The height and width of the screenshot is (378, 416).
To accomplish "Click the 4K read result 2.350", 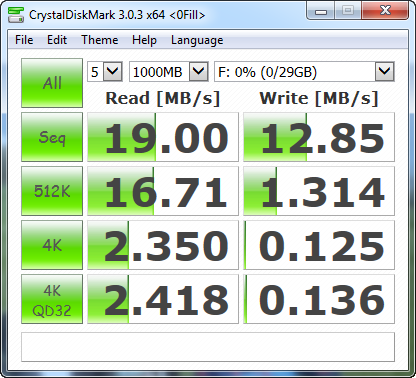I will pyautogui.click(x=163, y=245).
